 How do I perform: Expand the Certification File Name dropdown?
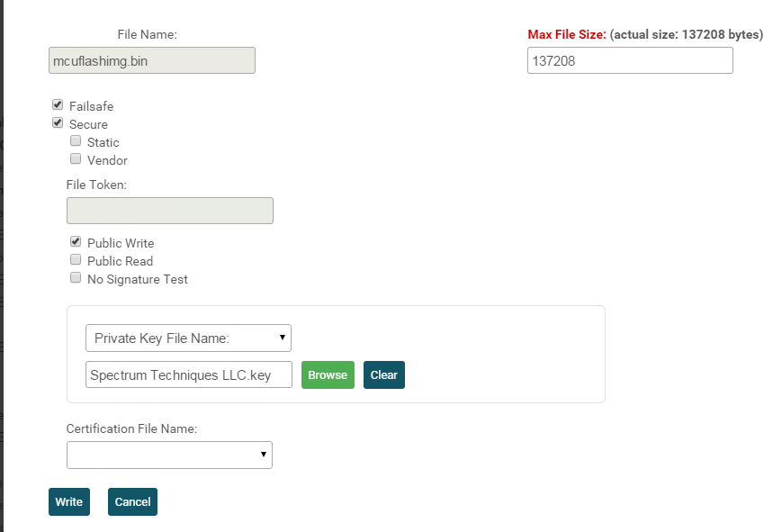pos(169,455)
